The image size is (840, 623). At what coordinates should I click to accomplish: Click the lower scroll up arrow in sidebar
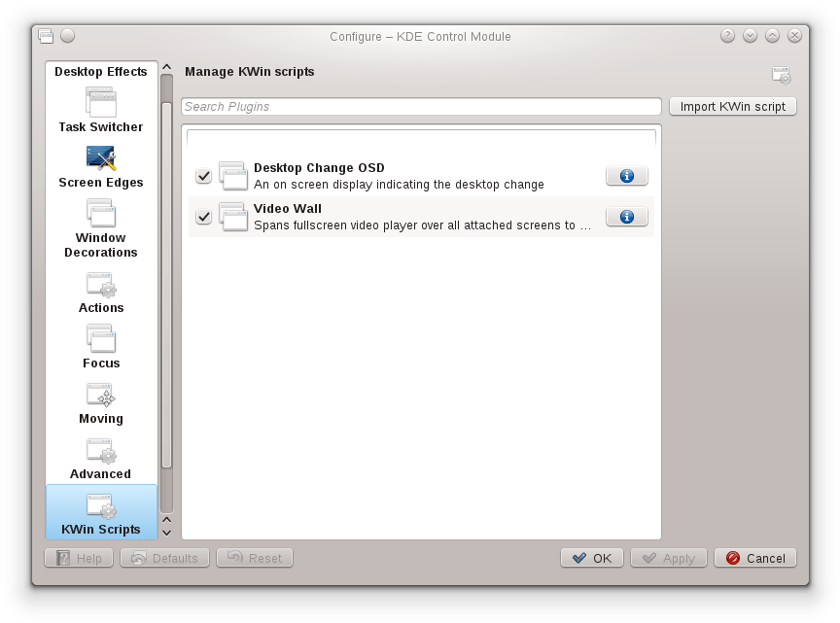coord(166,520)
